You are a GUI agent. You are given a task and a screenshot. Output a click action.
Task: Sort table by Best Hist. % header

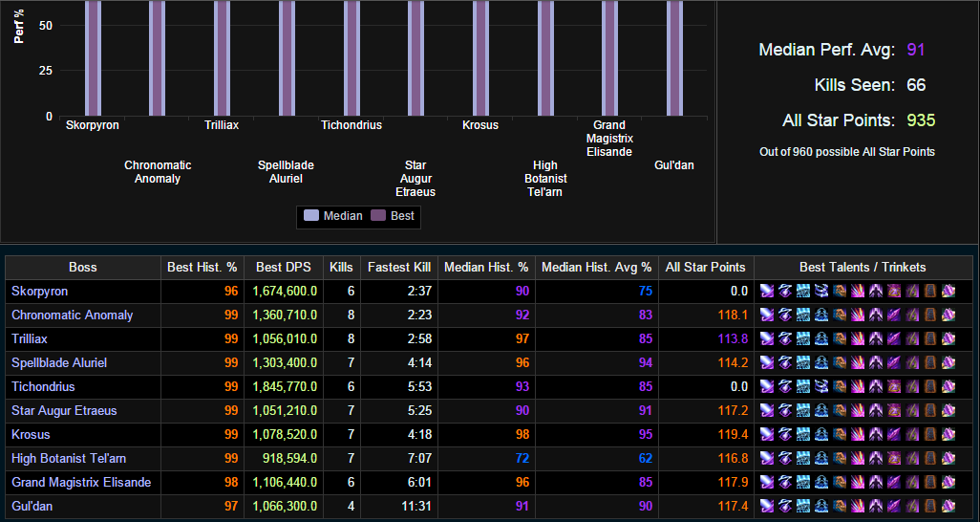[202, 268]
